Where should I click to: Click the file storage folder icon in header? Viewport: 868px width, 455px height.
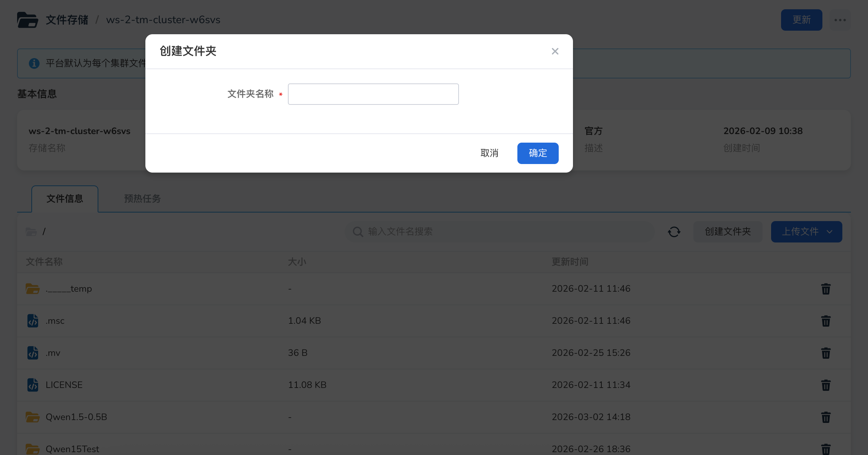[27, 20]
